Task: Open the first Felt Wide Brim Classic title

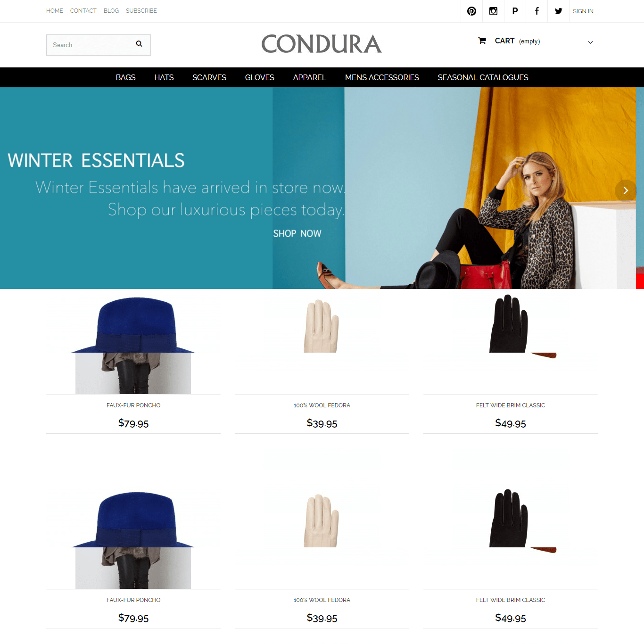Action: [511, 405]
